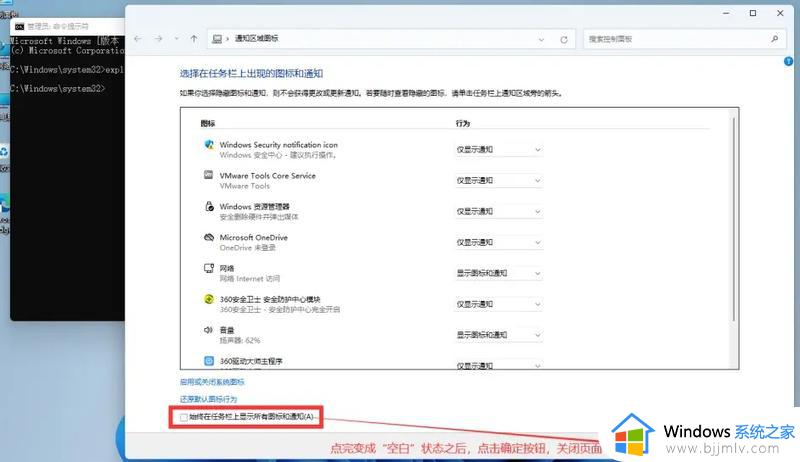This screenshot has width=800, height=462.
Task: Click the 图标 column header
Action: point(208,123)
